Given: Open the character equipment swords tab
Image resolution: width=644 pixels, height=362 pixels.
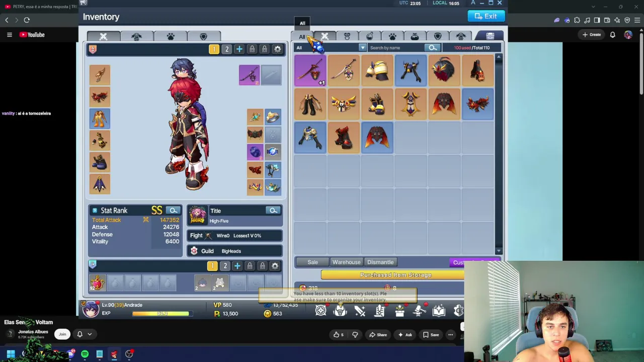Looking at the screenshot, I should (x=103, y=37).
